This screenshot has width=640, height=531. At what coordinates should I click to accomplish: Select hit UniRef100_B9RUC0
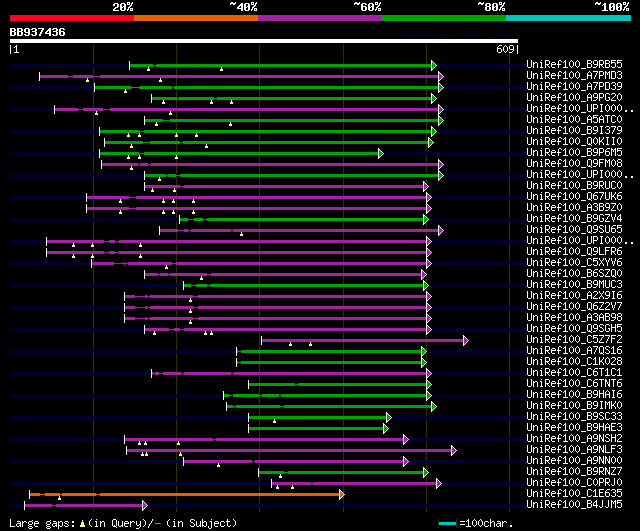pyautogui.click(x=574, y=186)
